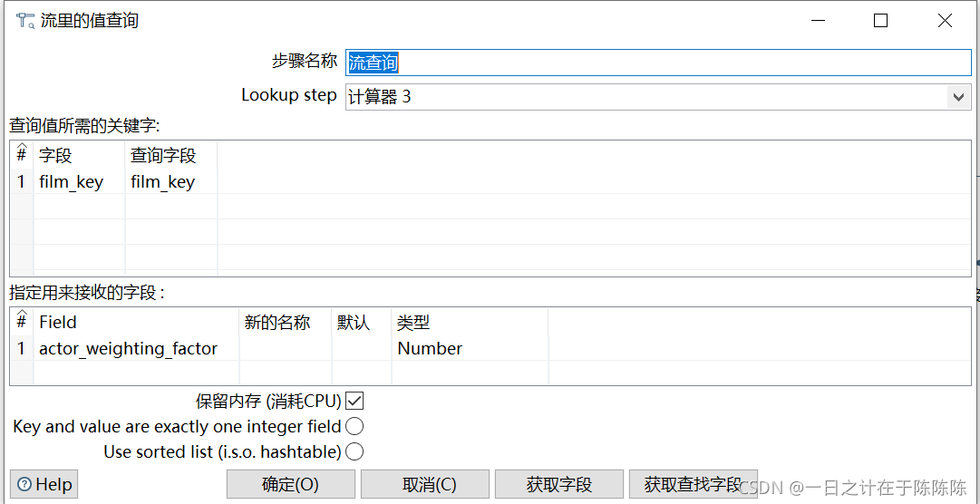980x504 pixels.
Task: Click the 字段 column header
Action: (79, 156)
